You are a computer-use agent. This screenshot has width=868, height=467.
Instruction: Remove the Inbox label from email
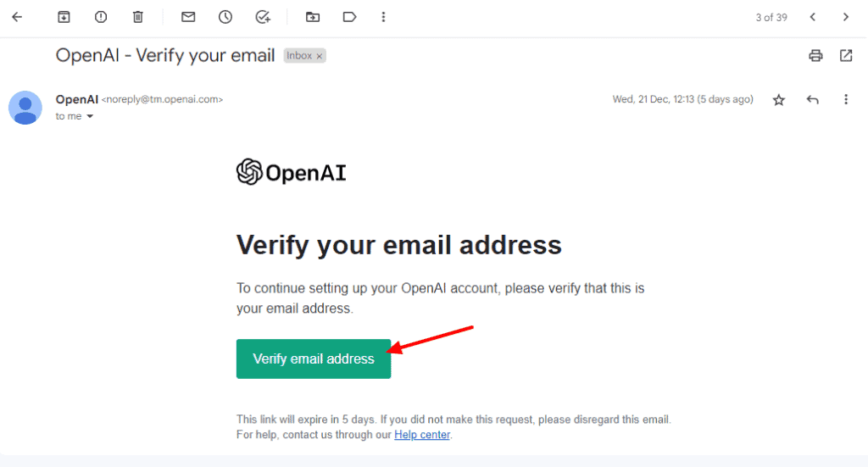click(x=320, y=56)
